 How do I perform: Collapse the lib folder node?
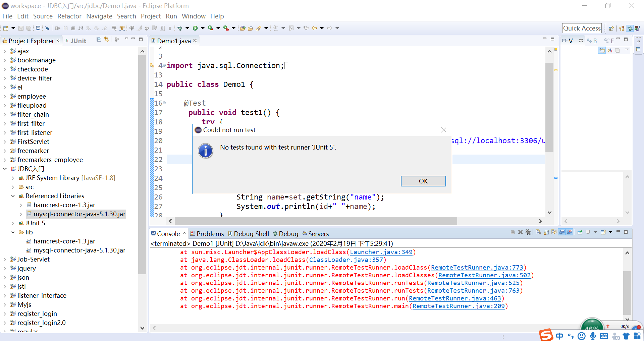coord(13,232)
